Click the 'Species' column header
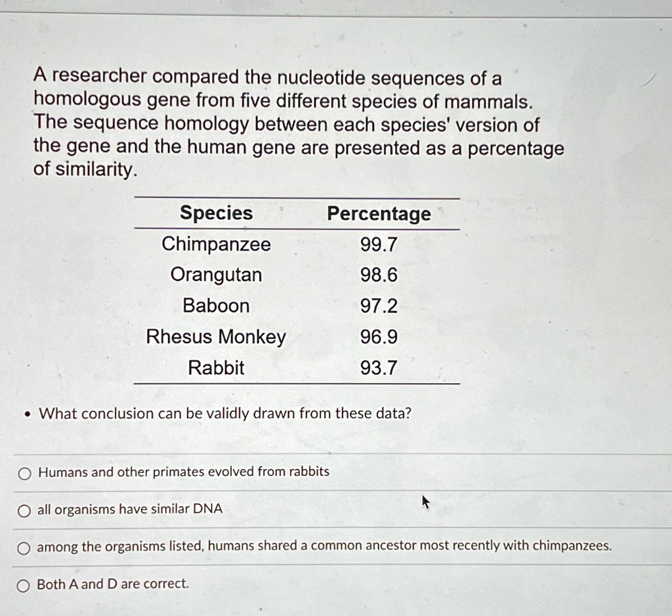This screenshot has height=616, width=672. 216,213
